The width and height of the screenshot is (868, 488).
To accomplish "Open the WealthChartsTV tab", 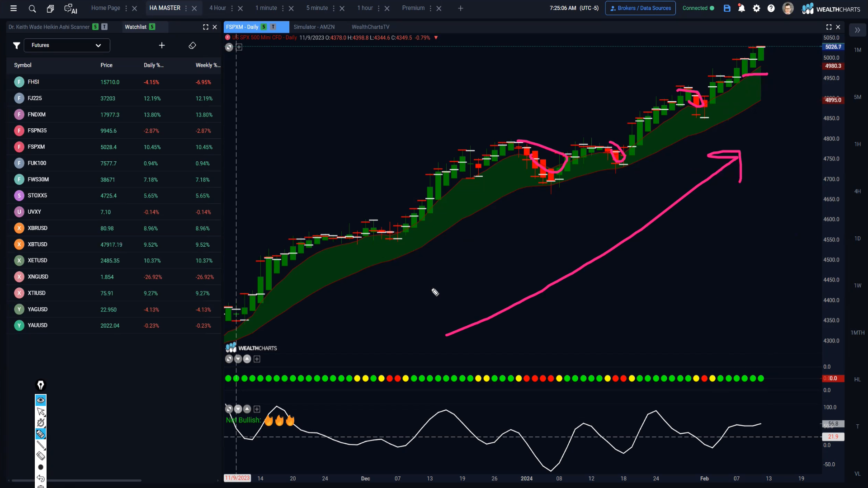I will [x=370, y=27].
